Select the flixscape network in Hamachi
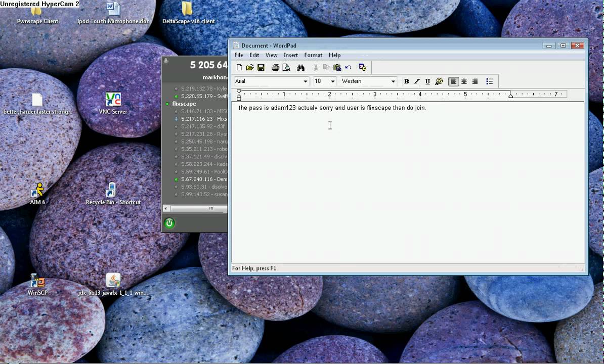This screenshot has width=604, height=364. pyautogui.click(x=184, y=104)
